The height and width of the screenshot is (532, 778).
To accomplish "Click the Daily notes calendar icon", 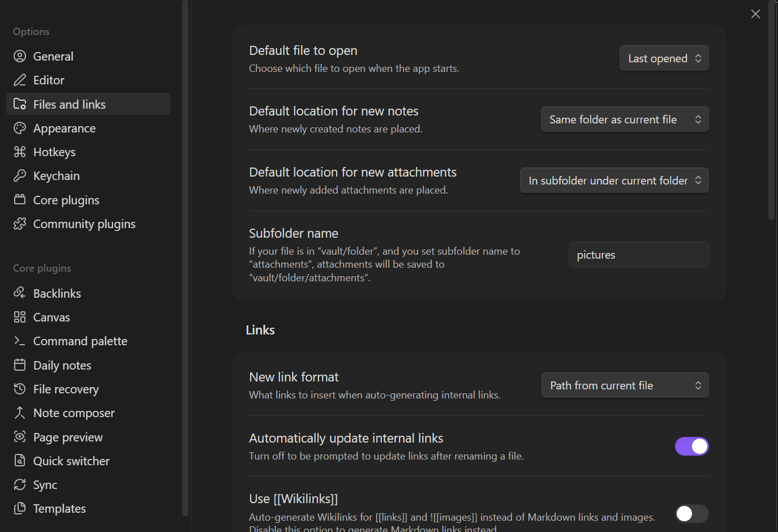I will click(x=20, y=365).
